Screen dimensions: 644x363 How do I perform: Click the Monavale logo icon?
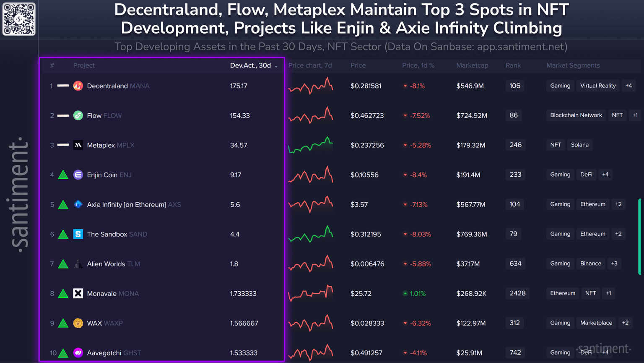coord(78,293)
